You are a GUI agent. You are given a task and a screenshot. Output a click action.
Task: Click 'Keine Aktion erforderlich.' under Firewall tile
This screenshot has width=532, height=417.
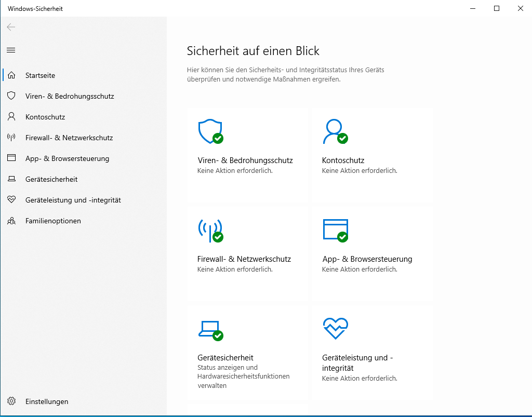(x=235, y=269)
